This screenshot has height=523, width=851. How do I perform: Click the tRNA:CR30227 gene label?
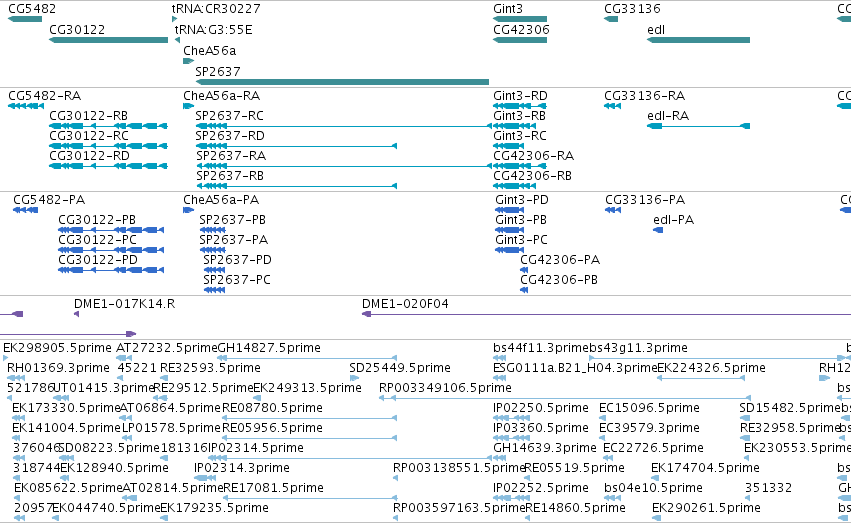216,9
